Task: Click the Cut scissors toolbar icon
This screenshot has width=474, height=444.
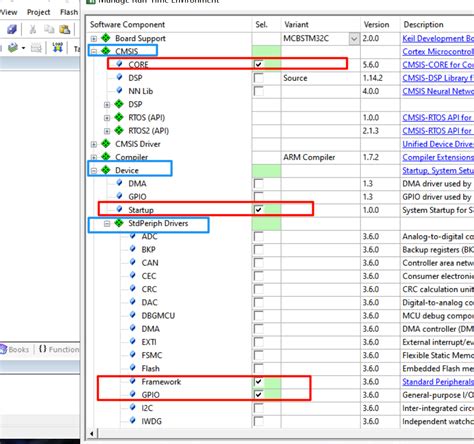Action: (x=33, y=30)
